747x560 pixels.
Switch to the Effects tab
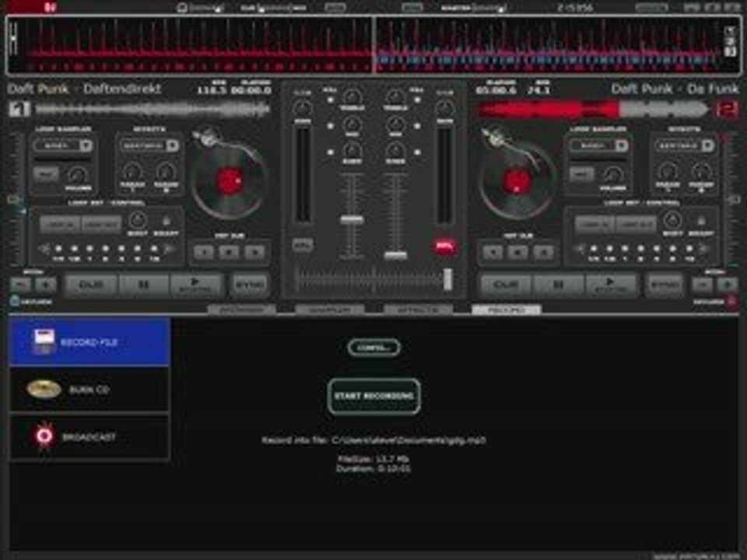(418, 310)
